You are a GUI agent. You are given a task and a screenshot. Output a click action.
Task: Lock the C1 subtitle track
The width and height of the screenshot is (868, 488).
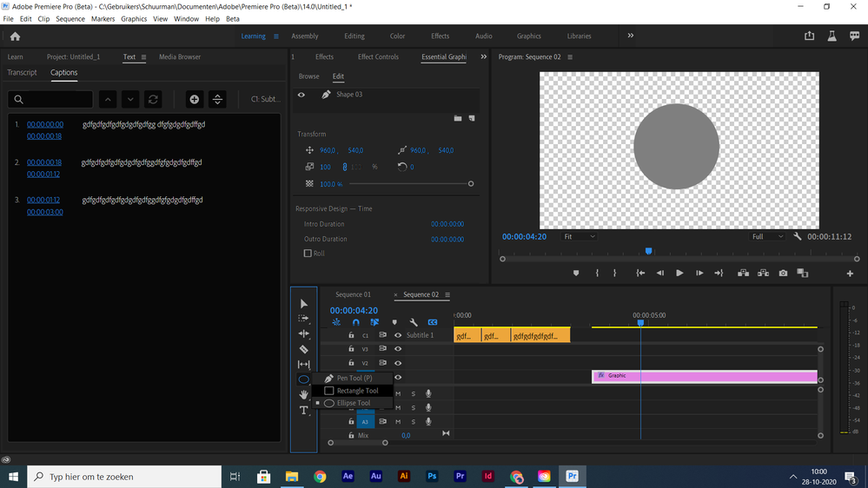coord(351,335)
